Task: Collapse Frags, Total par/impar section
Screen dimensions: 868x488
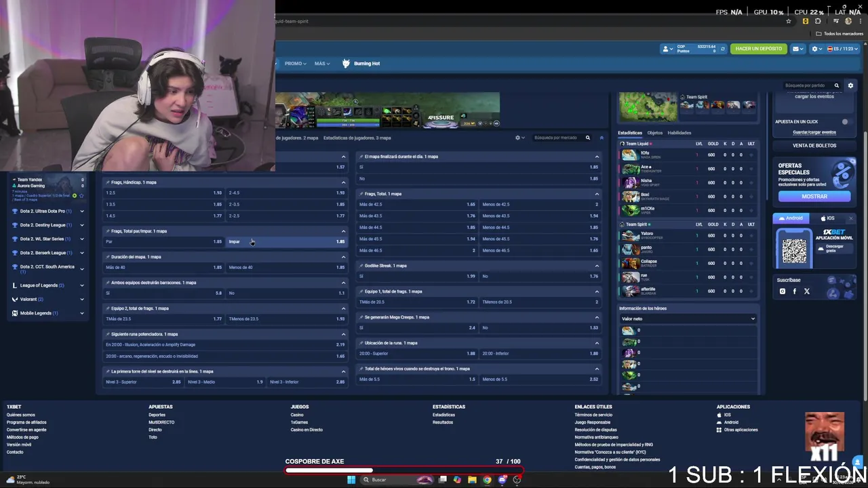Action: point(343,231)
